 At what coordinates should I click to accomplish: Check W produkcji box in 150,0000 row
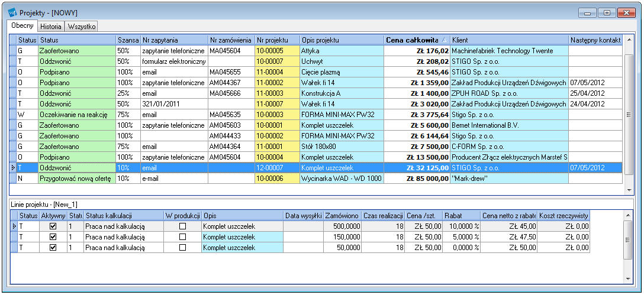[182, 236]
